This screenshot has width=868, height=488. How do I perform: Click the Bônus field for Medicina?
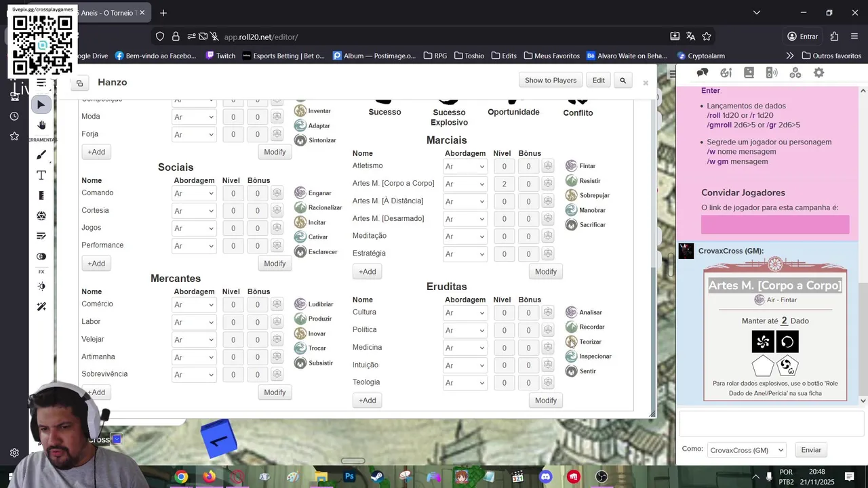click(x=528, y=348)
